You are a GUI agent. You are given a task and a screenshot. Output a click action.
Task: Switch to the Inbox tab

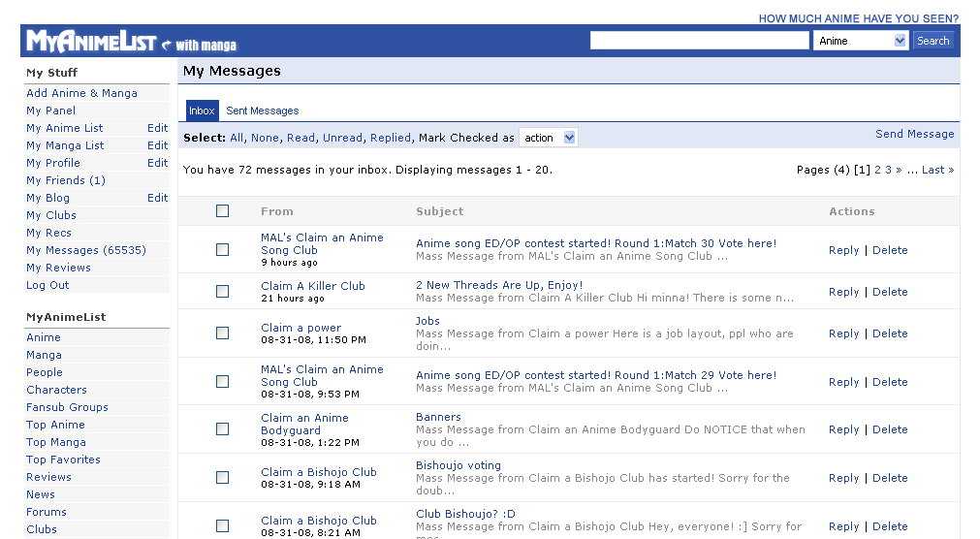tap(202, 111)
